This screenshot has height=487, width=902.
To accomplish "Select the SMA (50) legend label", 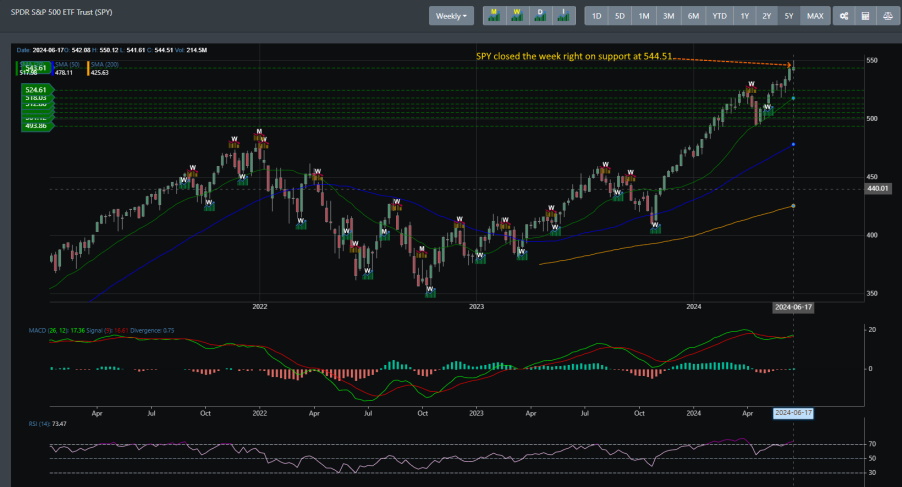I will 67,64.
